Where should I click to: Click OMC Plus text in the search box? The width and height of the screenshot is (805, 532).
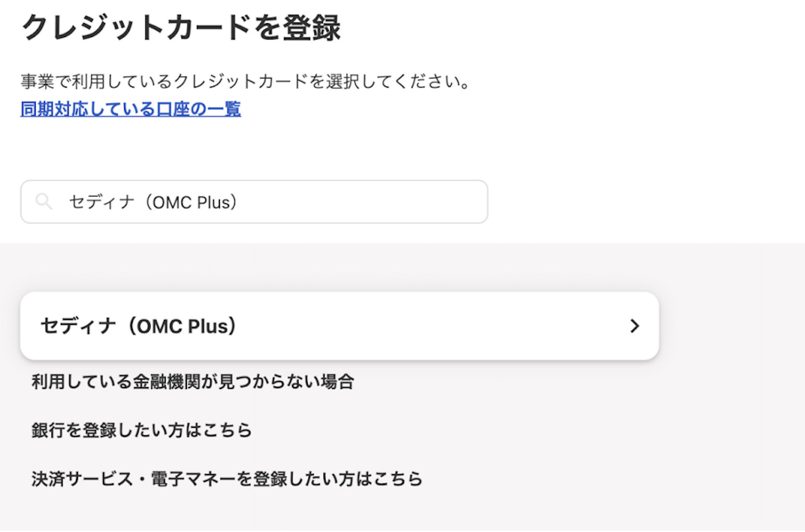point(192,203)
